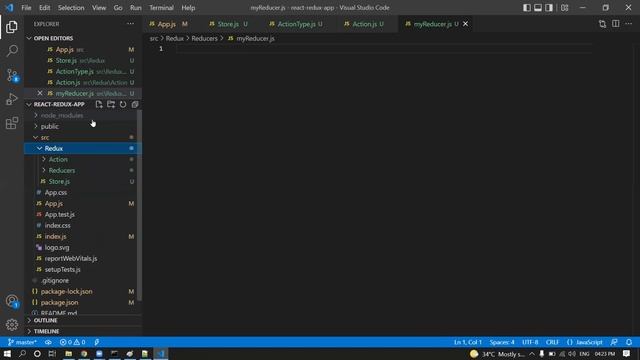Open the Source Control view
Image resolution: width=640 pixels, height=360 pixels.
[x=12, y=75]
